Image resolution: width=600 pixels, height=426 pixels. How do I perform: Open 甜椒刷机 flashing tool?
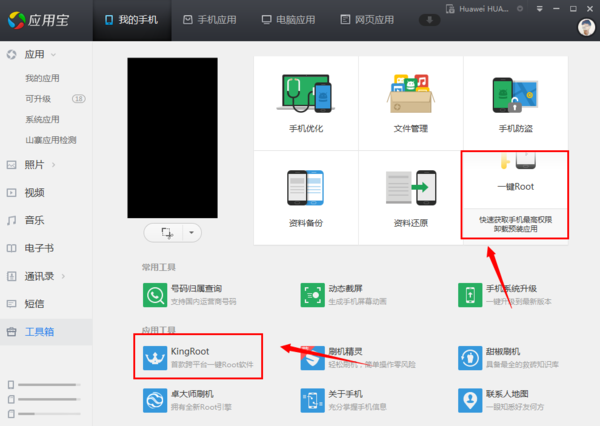click(472, 359)
